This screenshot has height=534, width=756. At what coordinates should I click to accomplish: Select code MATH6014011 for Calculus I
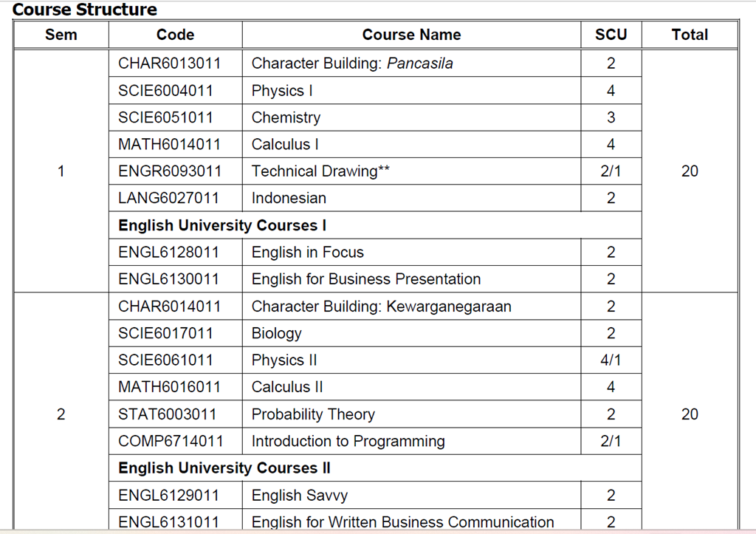click(169, 144)
